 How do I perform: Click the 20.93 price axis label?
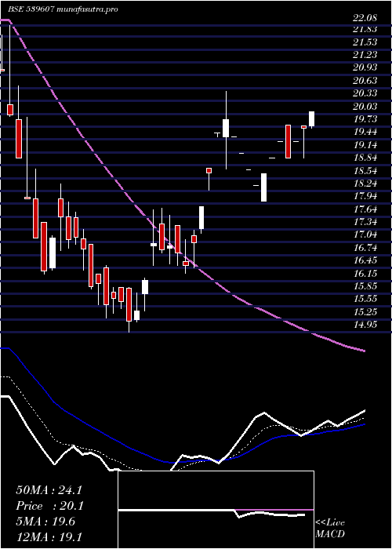coord(365,68)
